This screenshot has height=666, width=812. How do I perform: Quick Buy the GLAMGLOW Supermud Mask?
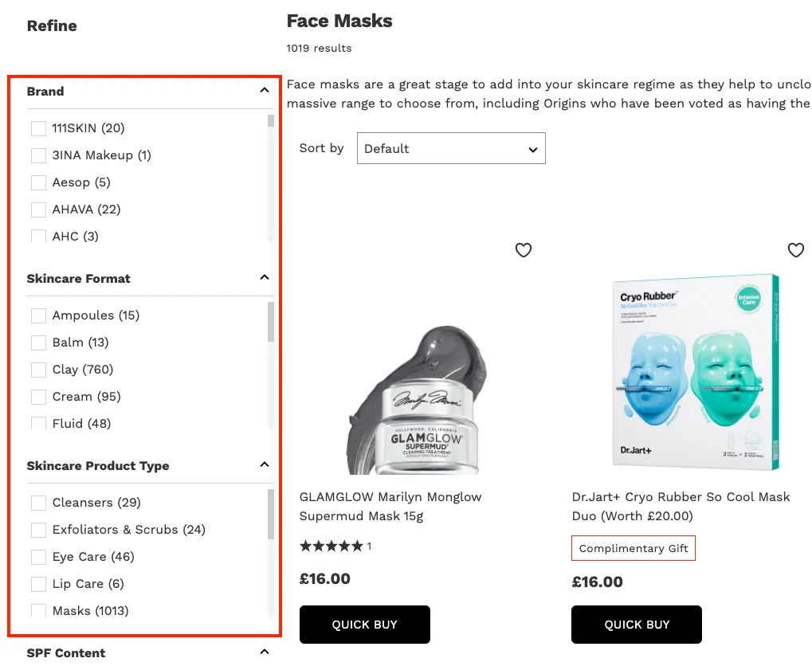tap(364, 625)
